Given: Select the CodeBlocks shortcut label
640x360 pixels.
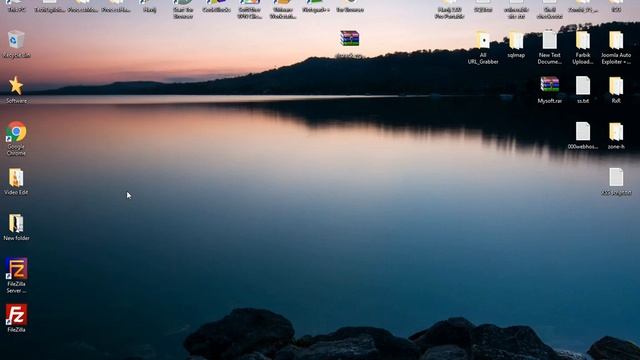Looking at the screenshot, I should [x=216, y=10].
